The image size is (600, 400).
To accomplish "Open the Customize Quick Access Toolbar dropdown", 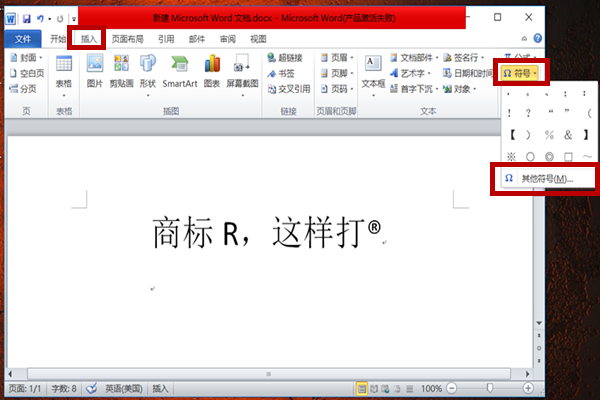I will pos(74,19).
